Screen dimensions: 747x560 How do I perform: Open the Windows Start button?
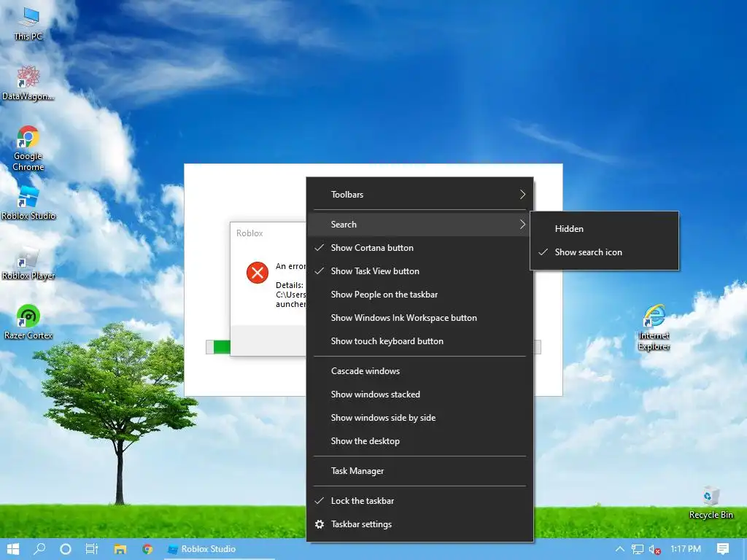pyautogui.click(x=13, y=549)
